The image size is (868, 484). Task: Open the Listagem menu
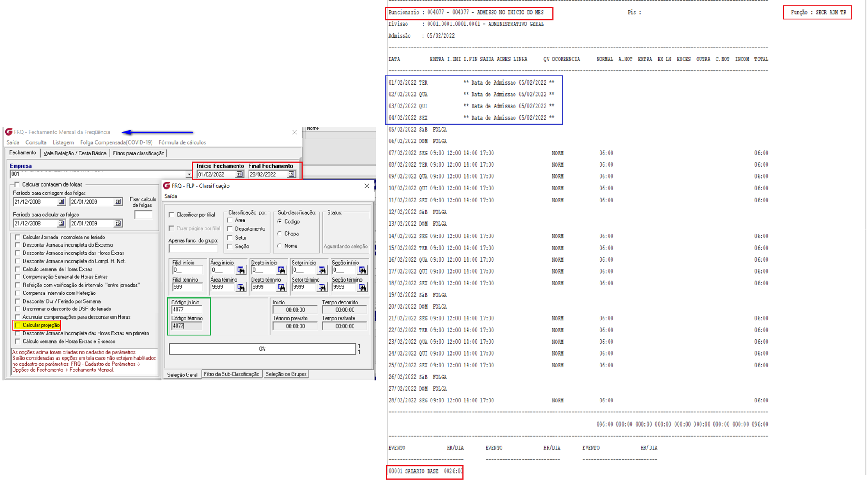coord(63,142)
